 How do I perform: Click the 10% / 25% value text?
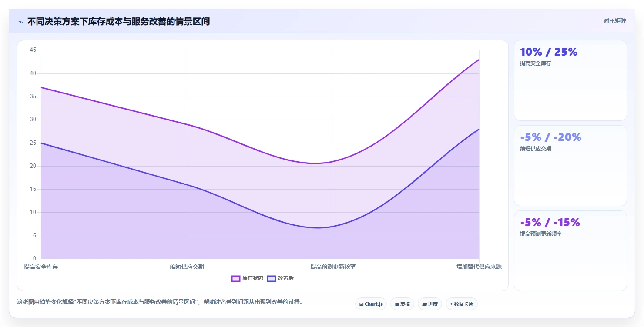pyautogui.click(x=549, y=52)
